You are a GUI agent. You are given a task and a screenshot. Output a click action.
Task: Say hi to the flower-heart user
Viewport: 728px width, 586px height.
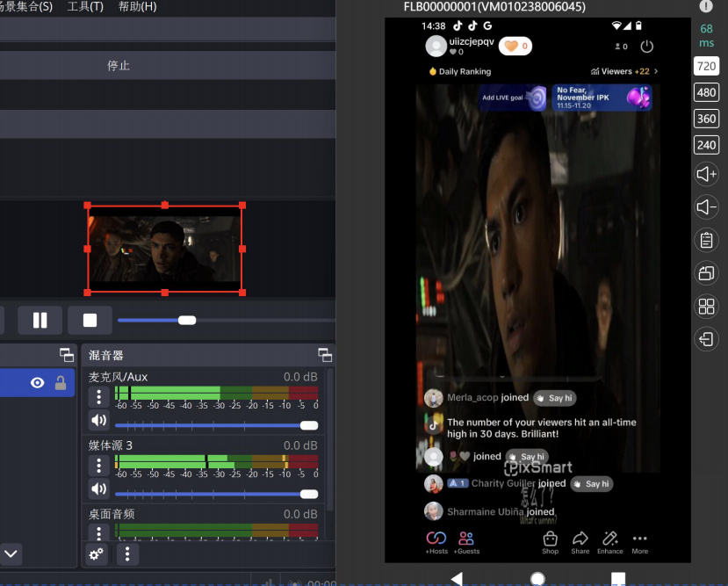tap(527, 457)
